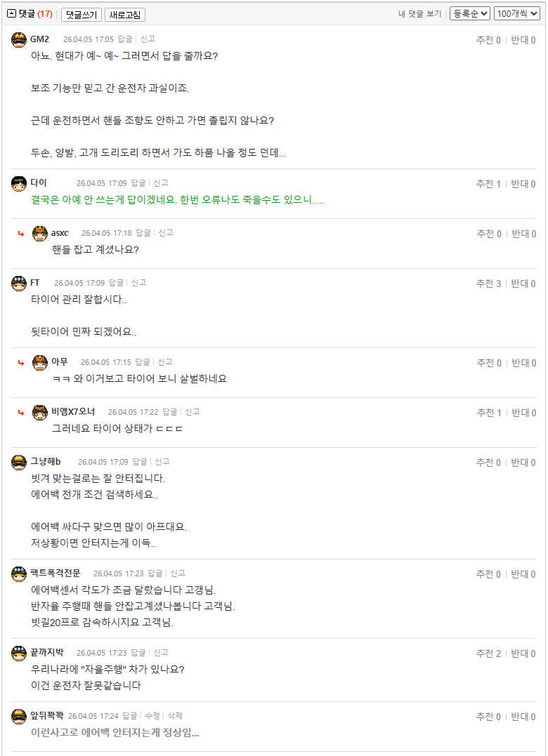This screenshot has height=756, width=548.
Task: Upvote 끝까지박's comment with 추천
Action: click(x=488, y=654)
